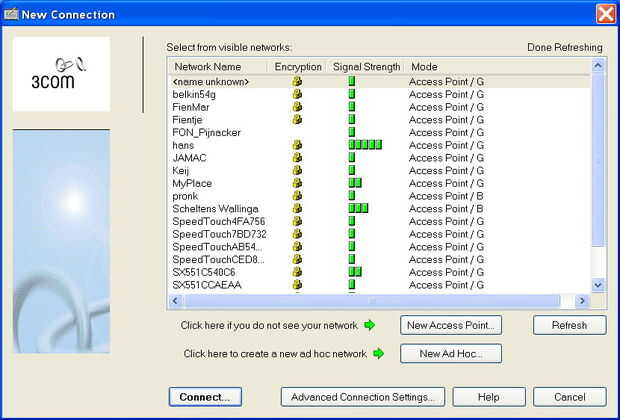Click the list's scroll up arrow

pyautogui.click(x=598, y=65)
